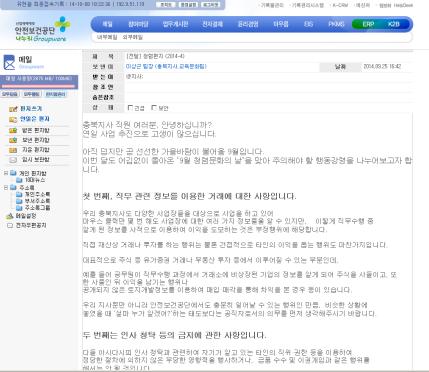Open the 기록관리시스템 top link
The image size is (429, 372).
pos(307,5)
